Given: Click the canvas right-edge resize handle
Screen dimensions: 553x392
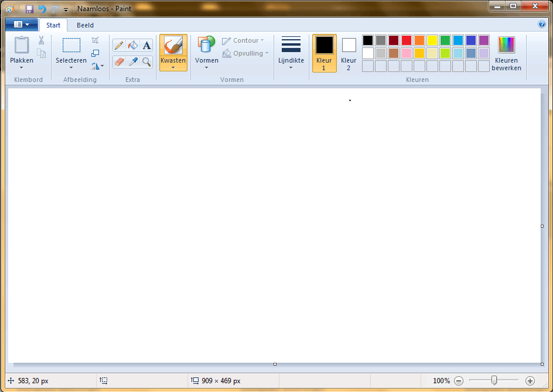Looking at the screenshot, I should (542, 226).
